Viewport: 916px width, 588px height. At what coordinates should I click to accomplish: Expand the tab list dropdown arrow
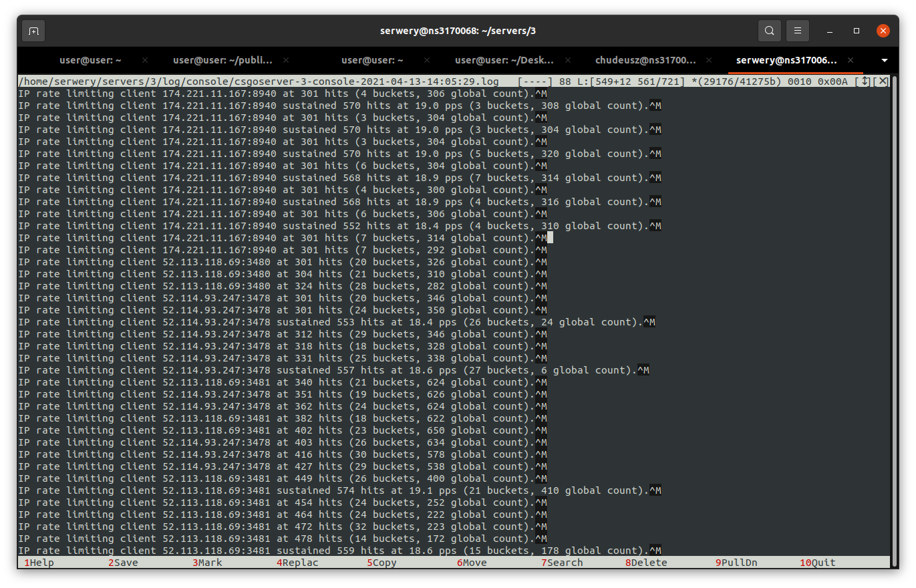point(885,60)
